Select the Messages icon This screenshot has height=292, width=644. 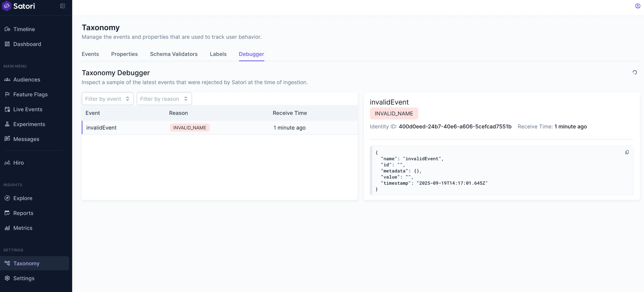click(x=7, y=139)
